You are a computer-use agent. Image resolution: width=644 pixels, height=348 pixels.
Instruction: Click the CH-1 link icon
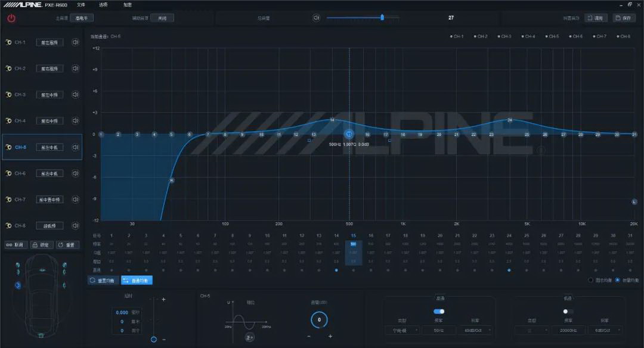click(x=8, y=42)
